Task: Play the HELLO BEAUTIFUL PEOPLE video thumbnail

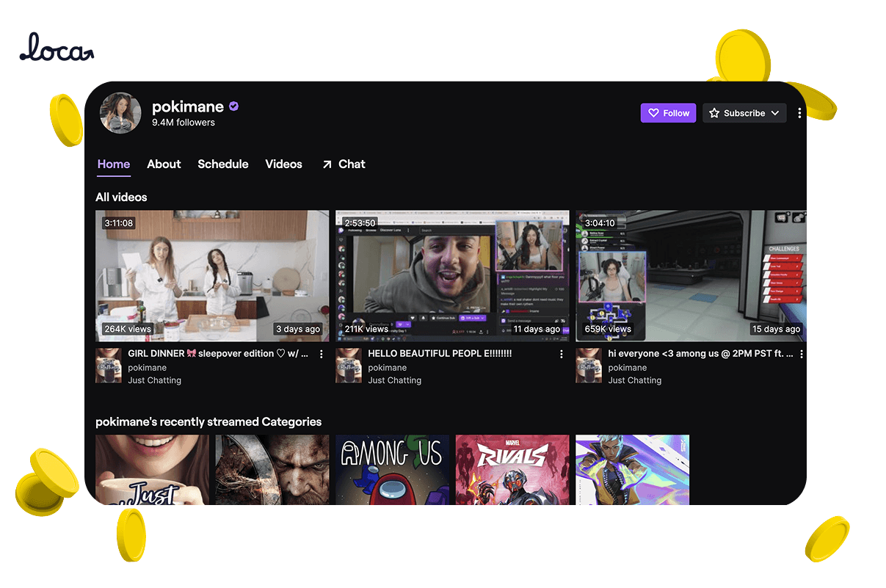Action: [452, 276]
